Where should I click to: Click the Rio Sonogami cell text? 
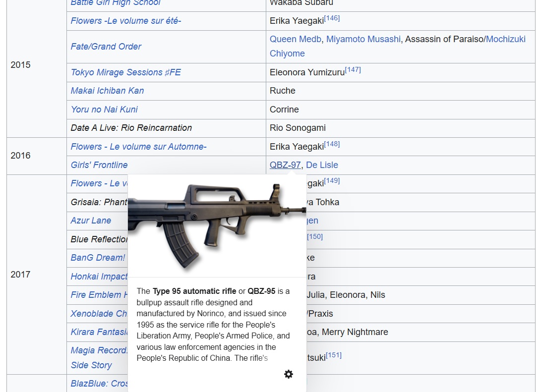pyautogui.click(x=298, y=128)
